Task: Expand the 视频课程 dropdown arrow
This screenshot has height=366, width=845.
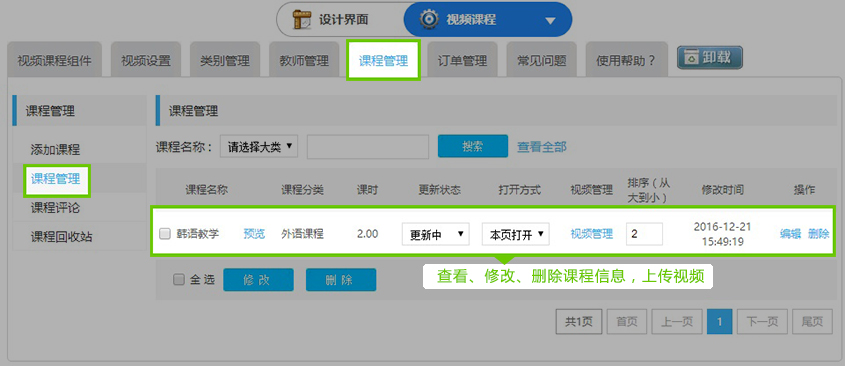Action: 550,21
